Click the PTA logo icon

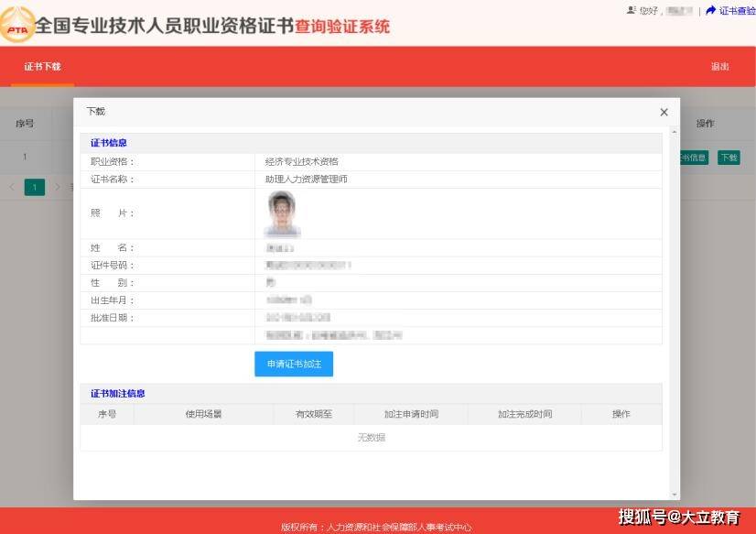point(17,26)
